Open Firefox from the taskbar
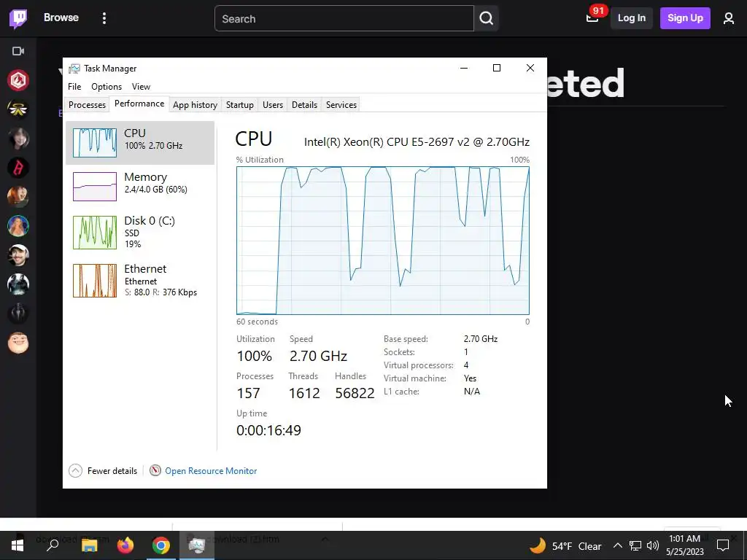 [125, 545]
